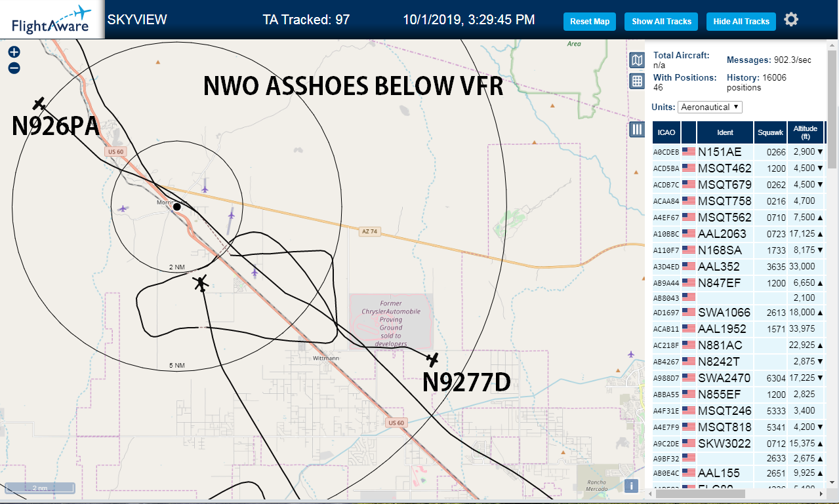
Task: Select the MSQT758 row
Action: click(x=738, y=201)
